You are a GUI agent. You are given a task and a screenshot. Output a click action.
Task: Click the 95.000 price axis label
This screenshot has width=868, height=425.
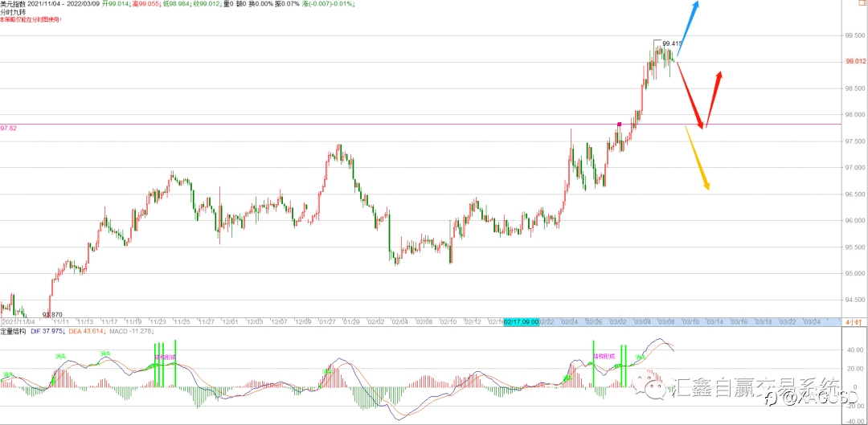pyautogui.click(x=854, y=274)
